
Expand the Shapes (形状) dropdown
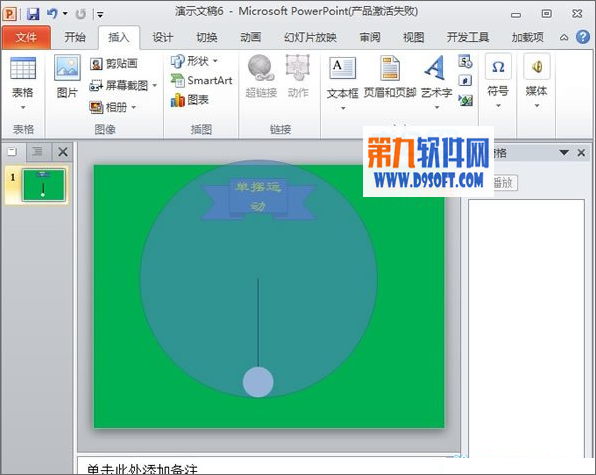pyautogui.click(x=216, y=61)
